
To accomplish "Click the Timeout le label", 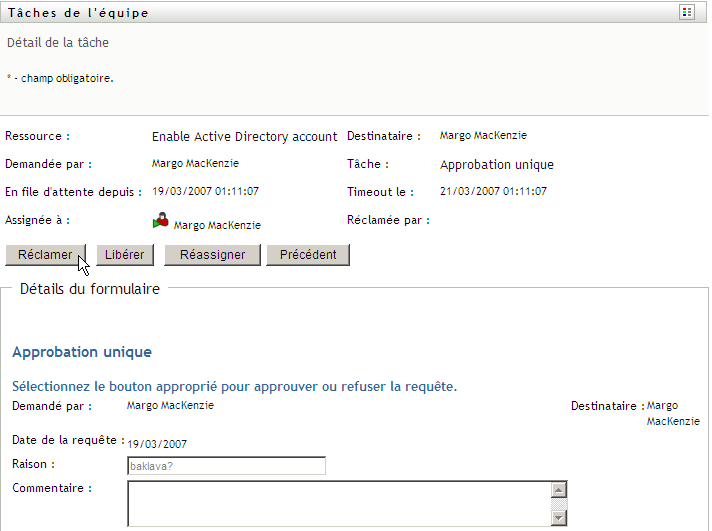I will 381,192.
